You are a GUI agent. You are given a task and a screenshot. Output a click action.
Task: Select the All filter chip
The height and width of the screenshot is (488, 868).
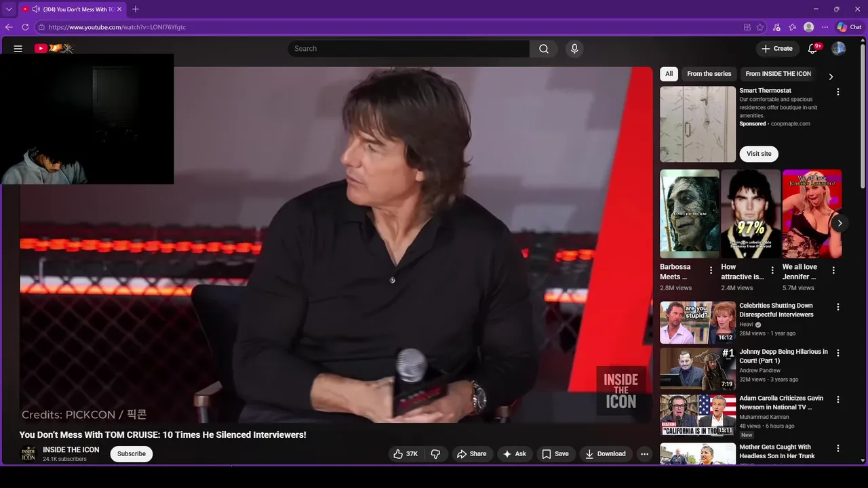[669, 74]
